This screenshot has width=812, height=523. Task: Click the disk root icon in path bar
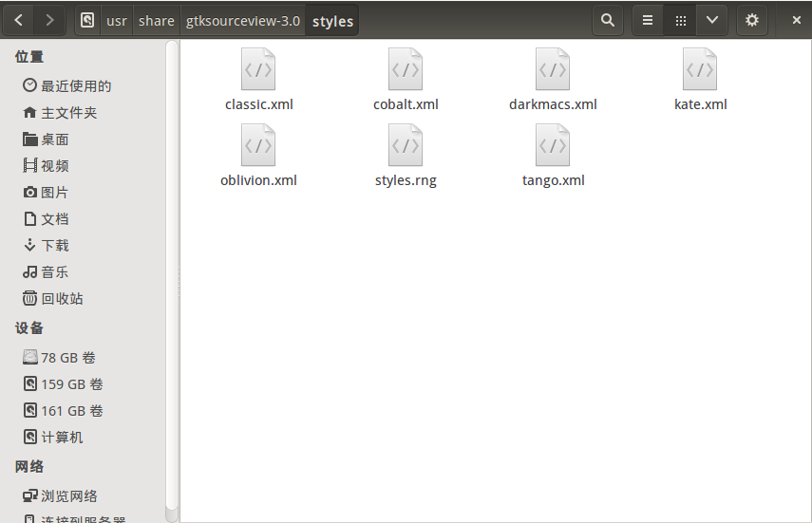pos(87,20)
